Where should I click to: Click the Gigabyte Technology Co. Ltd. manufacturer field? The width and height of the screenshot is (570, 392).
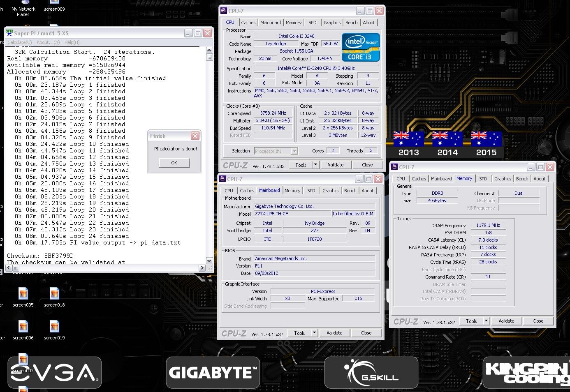click(x=315, y=206)
